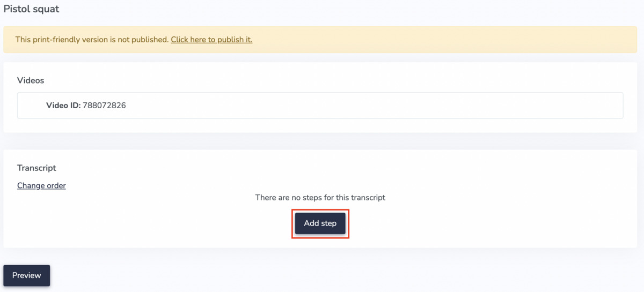Click the Transcript section heading
This screenshot has height=292, width=644.
pyautogui.click(x=36, y=168)
